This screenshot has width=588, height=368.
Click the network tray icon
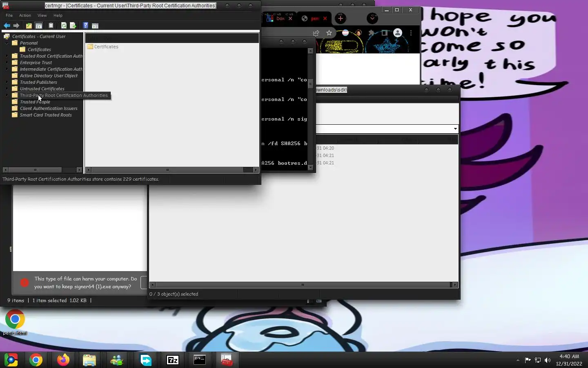coord(538,360)
